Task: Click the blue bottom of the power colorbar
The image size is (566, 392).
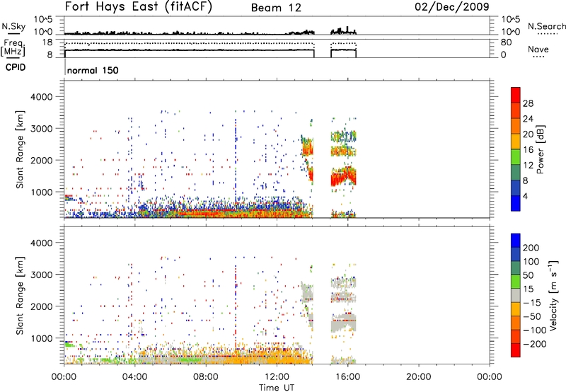Action: 516,203
